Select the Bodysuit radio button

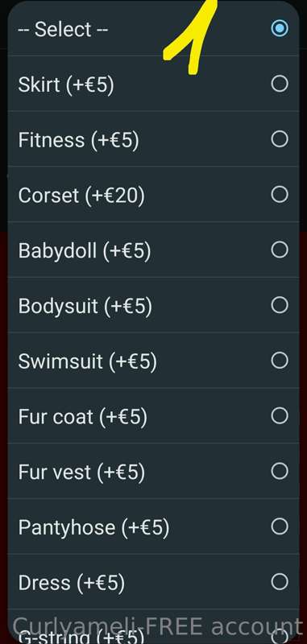point(280,305)
